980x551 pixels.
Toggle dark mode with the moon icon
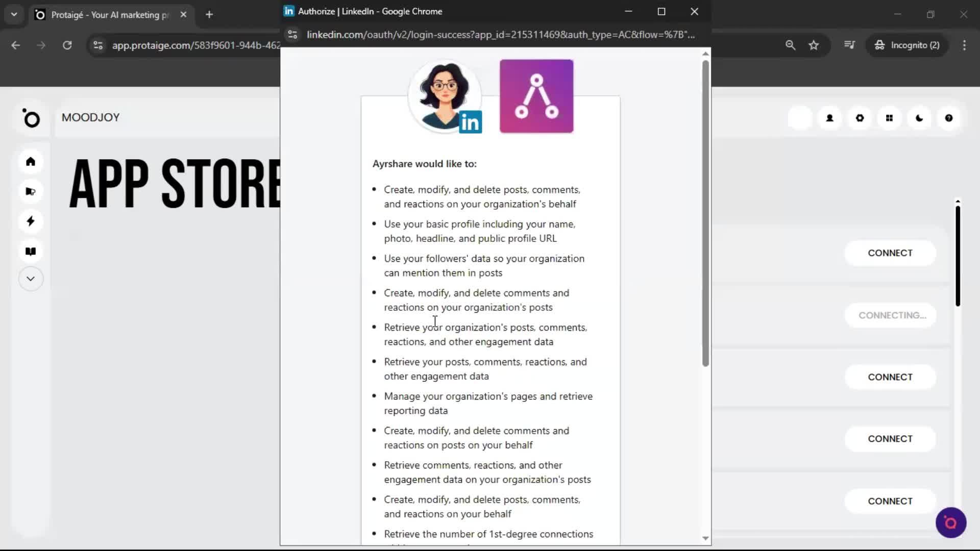coord(919,118)
